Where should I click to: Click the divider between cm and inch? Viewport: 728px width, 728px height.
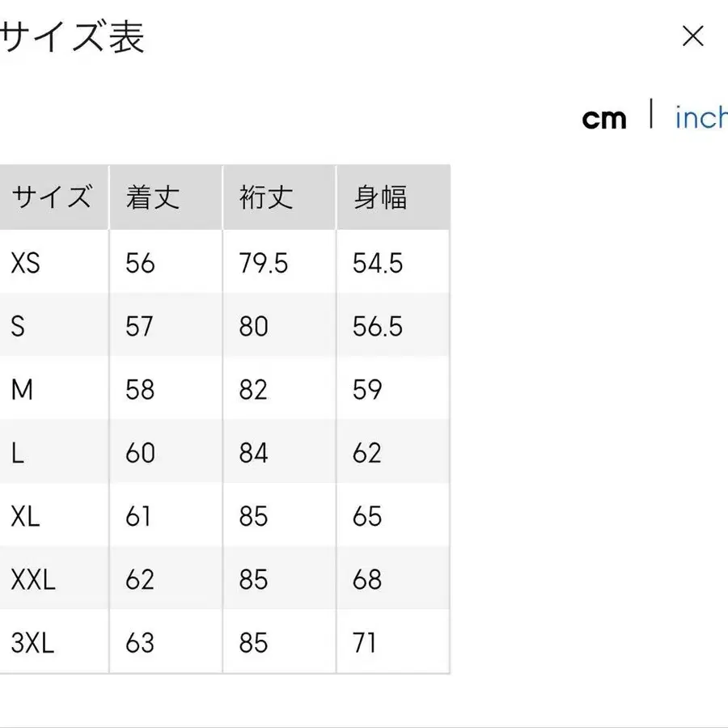click(x=651, y=116)
